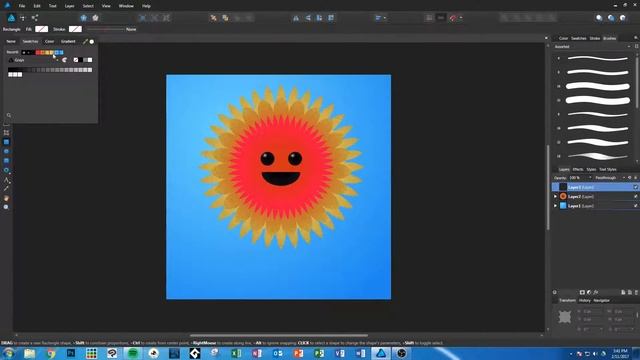Select the Artistic Text tool
The height and width of the screenshot is (360, 640).
6,180
